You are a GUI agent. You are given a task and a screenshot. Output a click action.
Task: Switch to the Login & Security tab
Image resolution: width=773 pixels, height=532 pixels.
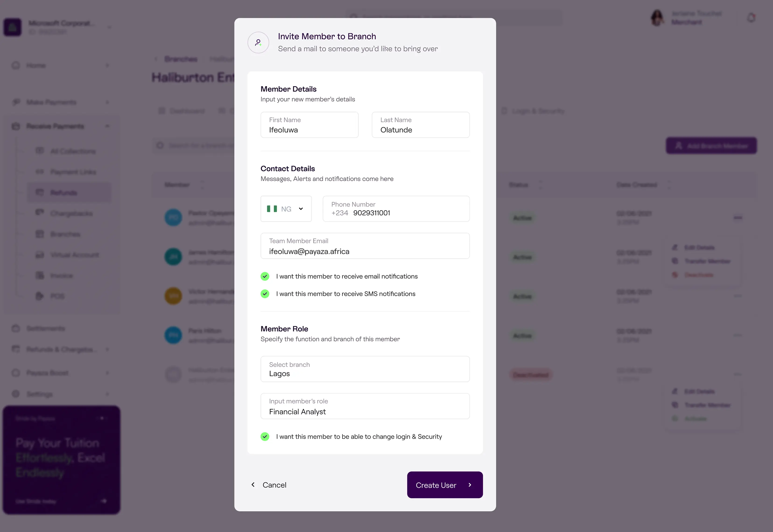[533, 111]
